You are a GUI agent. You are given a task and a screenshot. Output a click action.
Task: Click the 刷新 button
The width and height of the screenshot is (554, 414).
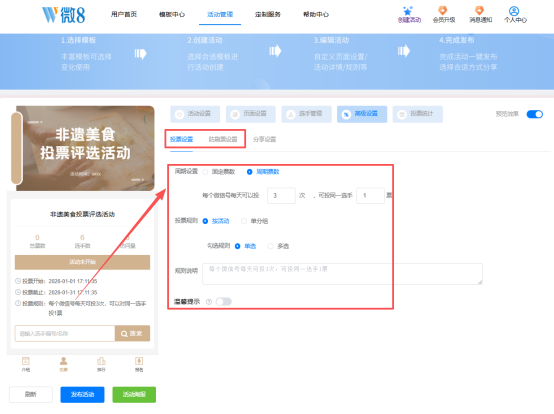coord(31,395)
